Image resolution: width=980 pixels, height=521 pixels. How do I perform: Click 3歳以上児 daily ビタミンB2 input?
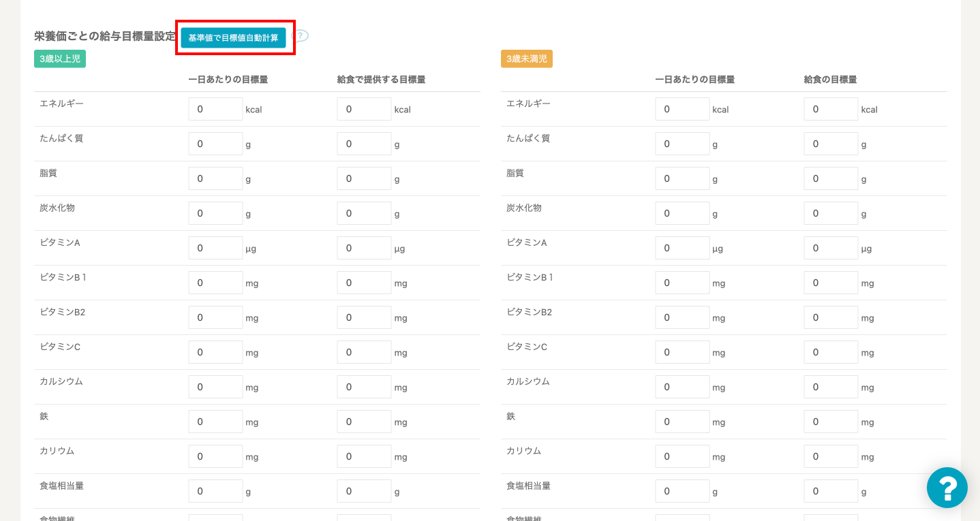point(215,317)
